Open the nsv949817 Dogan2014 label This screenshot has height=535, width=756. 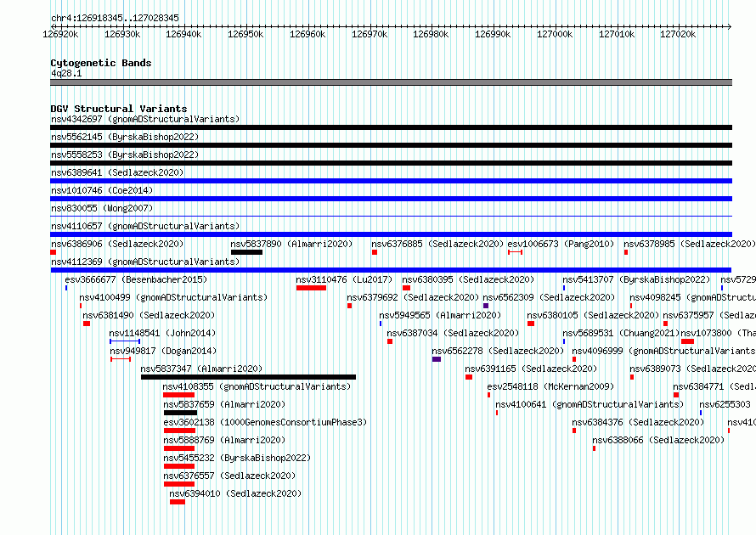163,351
